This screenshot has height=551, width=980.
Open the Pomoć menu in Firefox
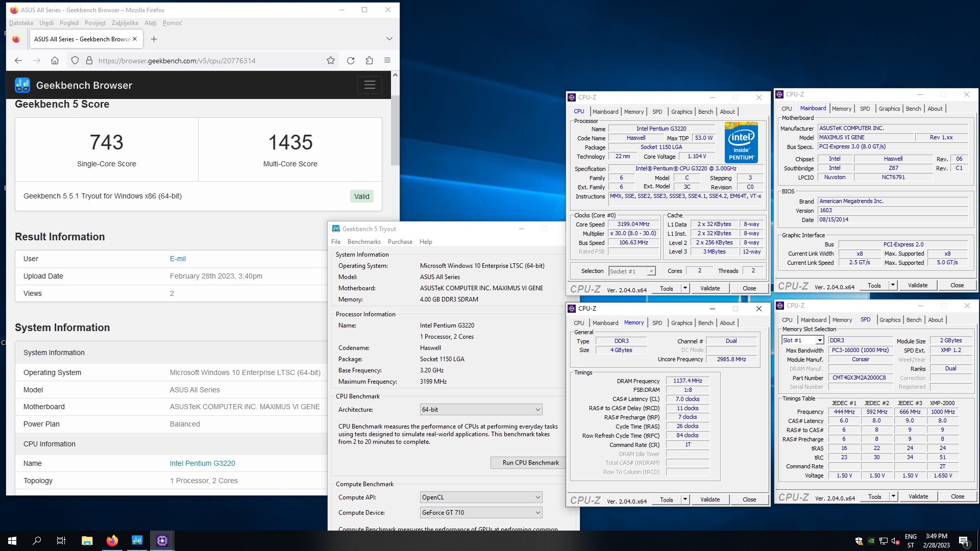[x=173, y=23]
